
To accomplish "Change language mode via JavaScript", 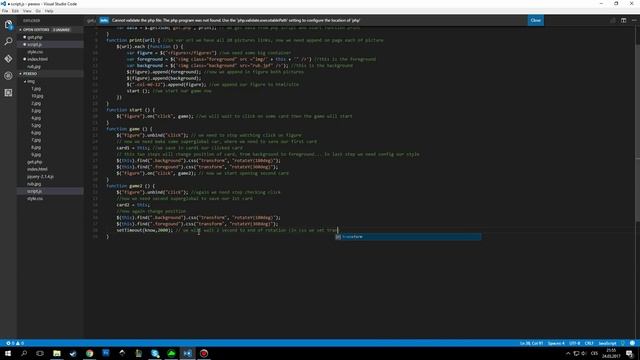I will [x=607, y=343].
